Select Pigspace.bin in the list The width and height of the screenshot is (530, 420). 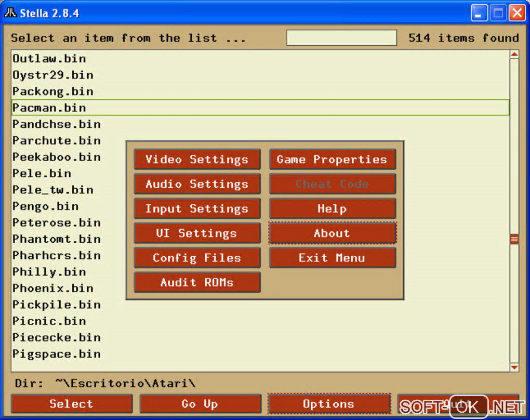260,353
